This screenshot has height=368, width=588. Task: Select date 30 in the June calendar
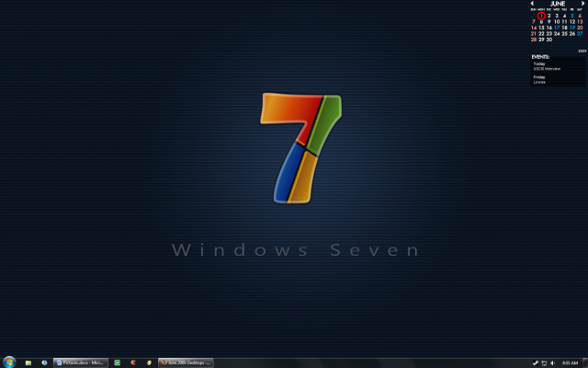pyautogui.click(x=549, y=40)
